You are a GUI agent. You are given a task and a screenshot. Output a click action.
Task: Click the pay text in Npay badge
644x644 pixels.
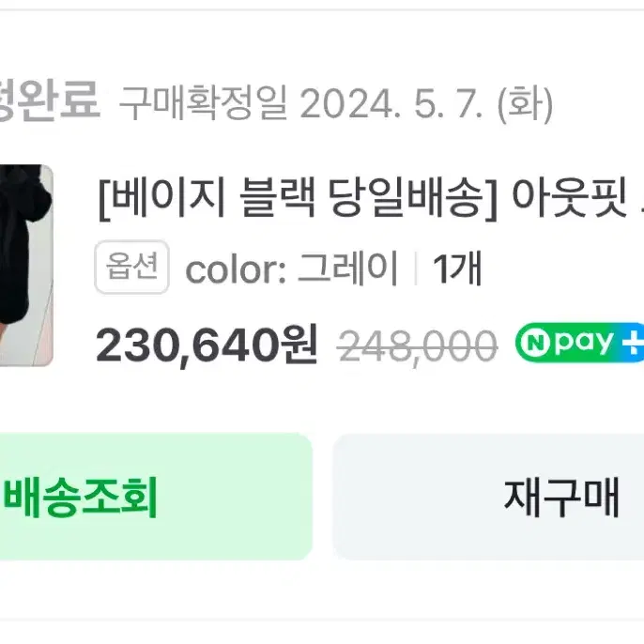tap(584, 344)
